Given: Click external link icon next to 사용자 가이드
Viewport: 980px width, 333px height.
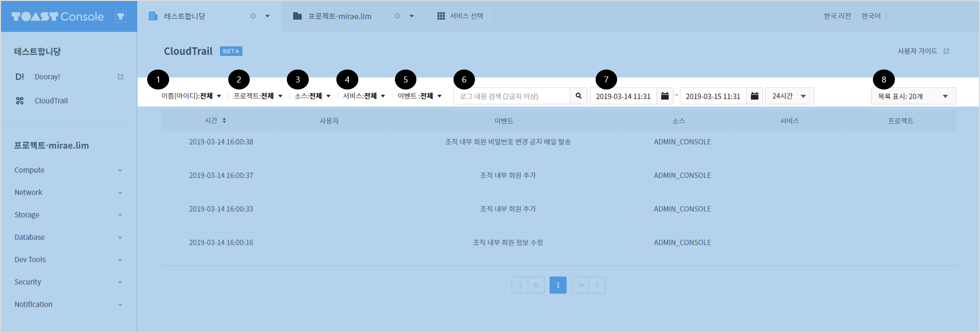Looking at the screenshot, I should click(946, 51).
